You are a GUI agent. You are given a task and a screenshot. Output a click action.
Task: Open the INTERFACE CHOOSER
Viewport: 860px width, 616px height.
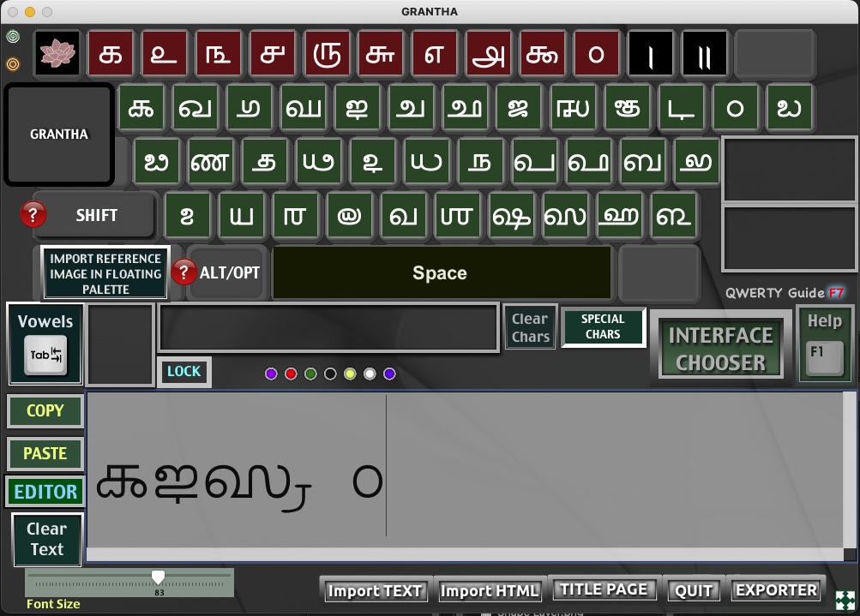click(720, 349)
